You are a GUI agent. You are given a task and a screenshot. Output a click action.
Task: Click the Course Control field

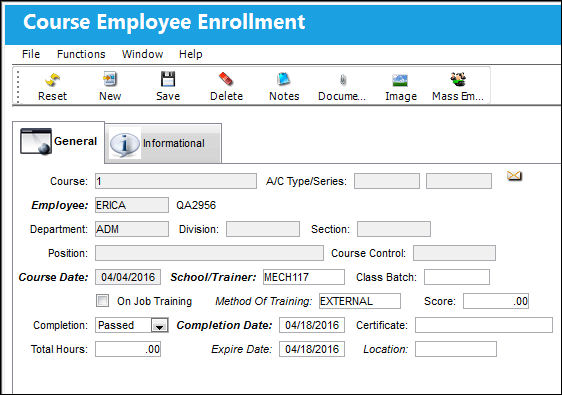pos(454,253)
